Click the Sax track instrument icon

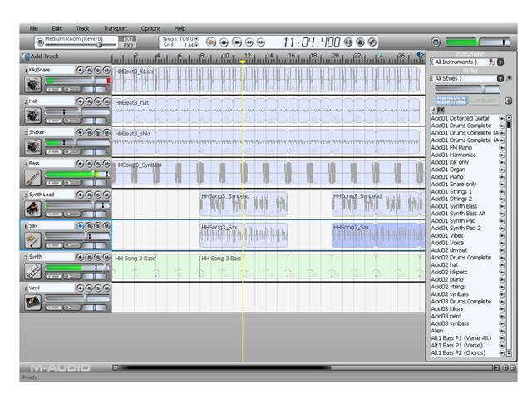coord(32,239)
